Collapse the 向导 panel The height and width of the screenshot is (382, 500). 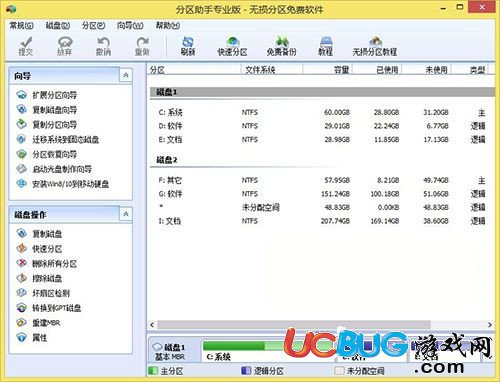[x=126, y=75]
